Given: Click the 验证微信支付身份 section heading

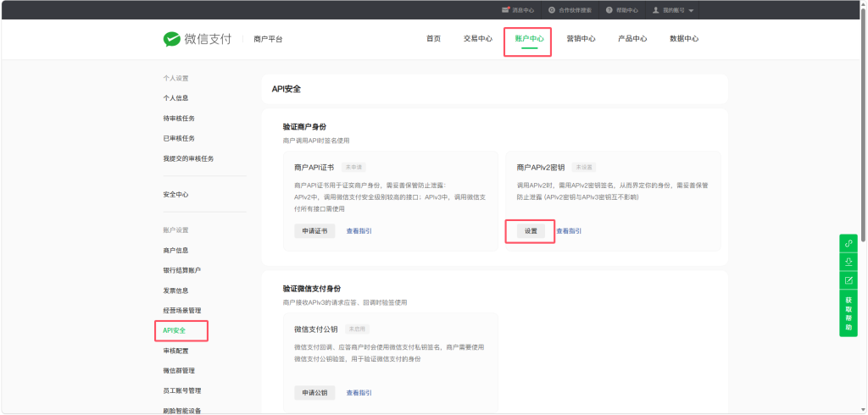Looking at the screenshot, I should 312,289.
